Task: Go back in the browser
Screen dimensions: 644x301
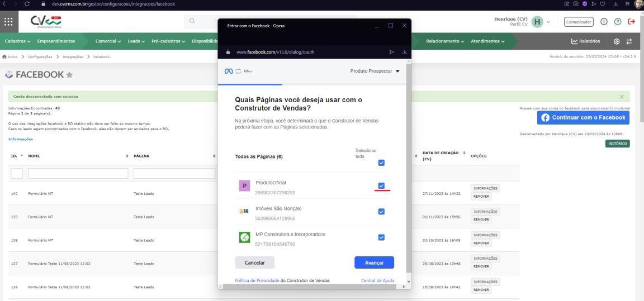Action: (x=4, y=4)
